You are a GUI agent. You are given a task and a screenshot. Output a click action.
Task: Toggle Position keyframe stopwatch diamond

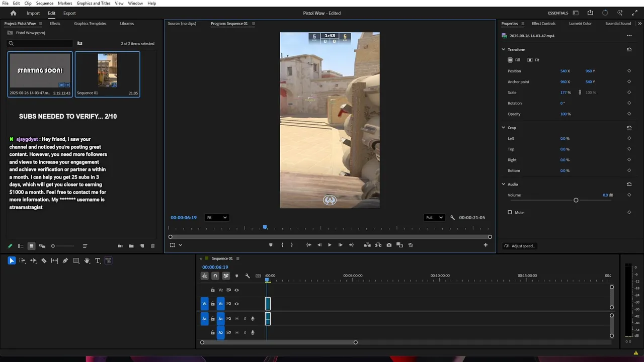pos(629,71)
